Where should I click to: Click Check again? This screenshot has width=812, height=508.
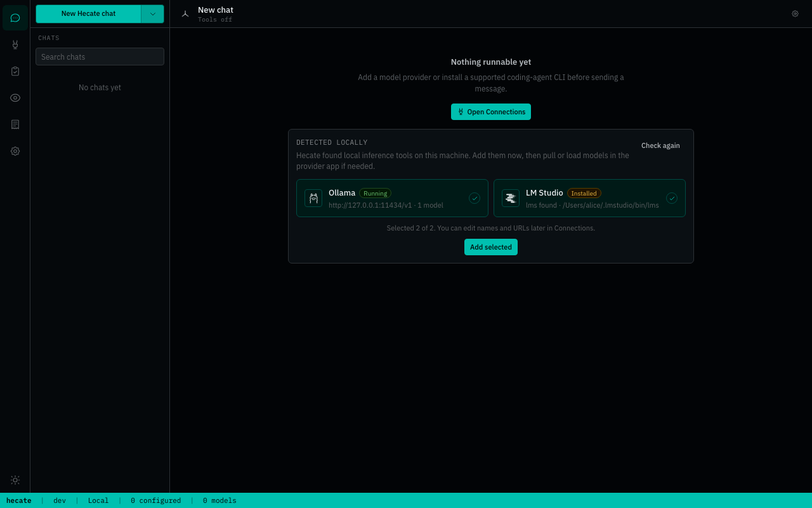click(x=660, y=145)
